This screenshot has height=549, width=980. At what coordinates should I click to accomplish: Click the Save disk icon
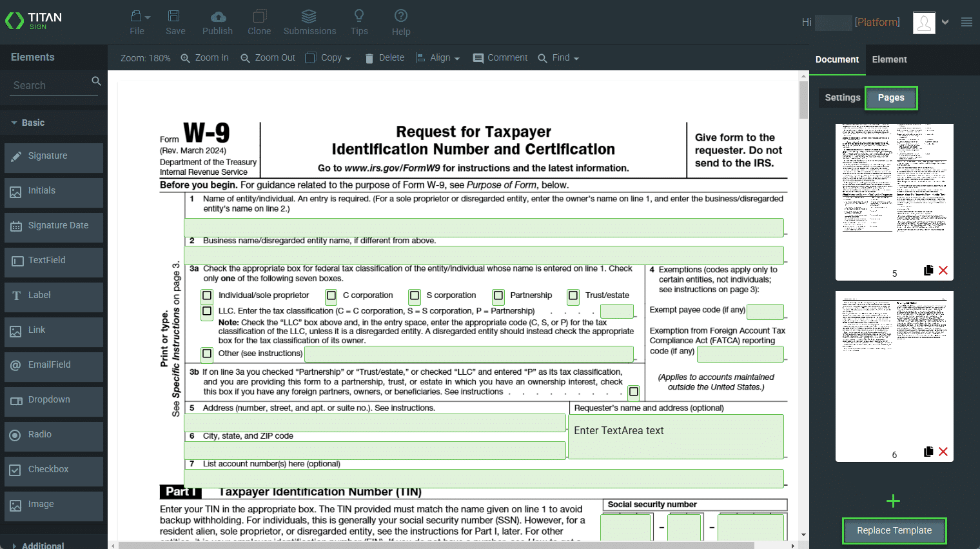click(x=174, y=17)
